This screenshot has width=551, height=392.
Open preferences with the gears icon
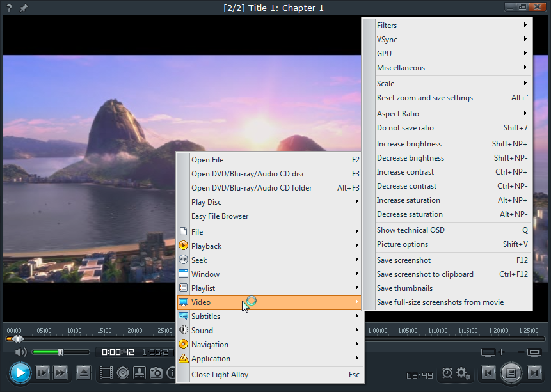(463, 373)
